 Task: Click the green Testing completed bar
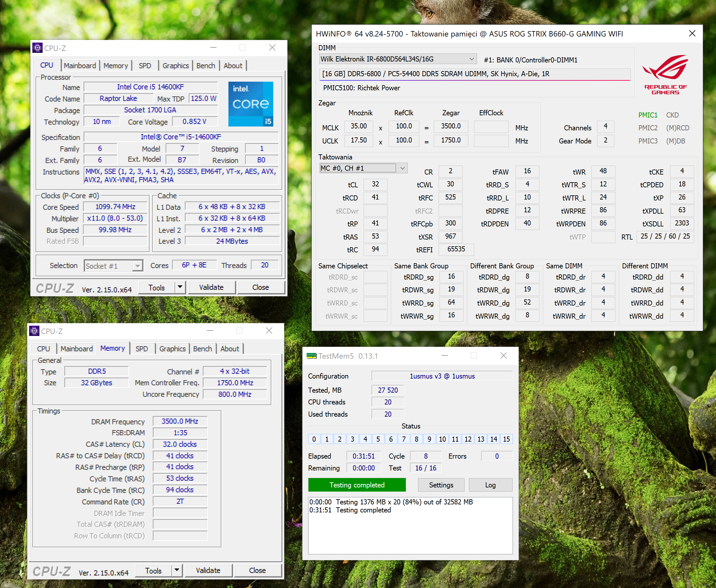pyautogui.click(x=357, y=485)
